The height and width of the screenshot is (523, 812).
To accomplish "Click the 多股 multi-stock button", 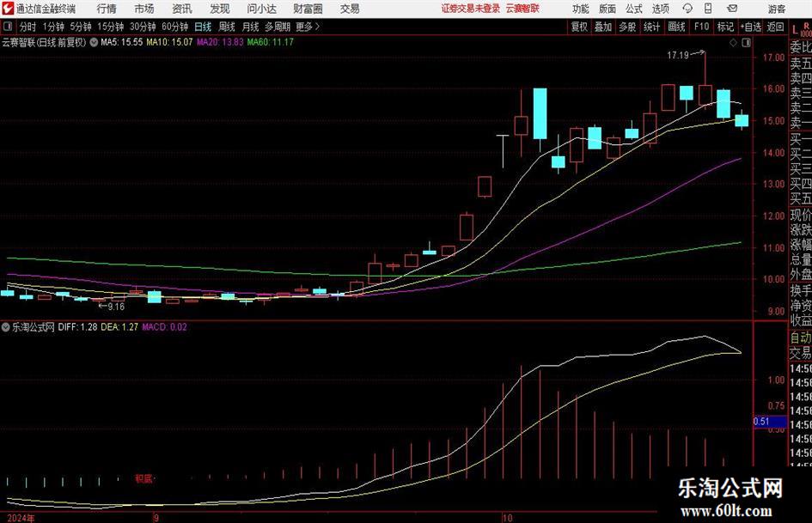I will pyautogui.click(x=627, y=27).
